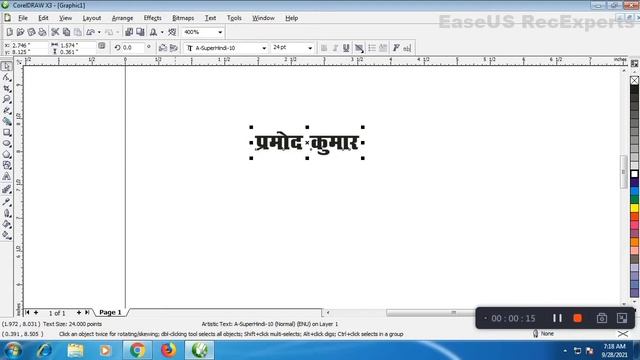The height and width of the screenshot is (360, 640).
Task: Go to the last page button
Action: [87, 312]
